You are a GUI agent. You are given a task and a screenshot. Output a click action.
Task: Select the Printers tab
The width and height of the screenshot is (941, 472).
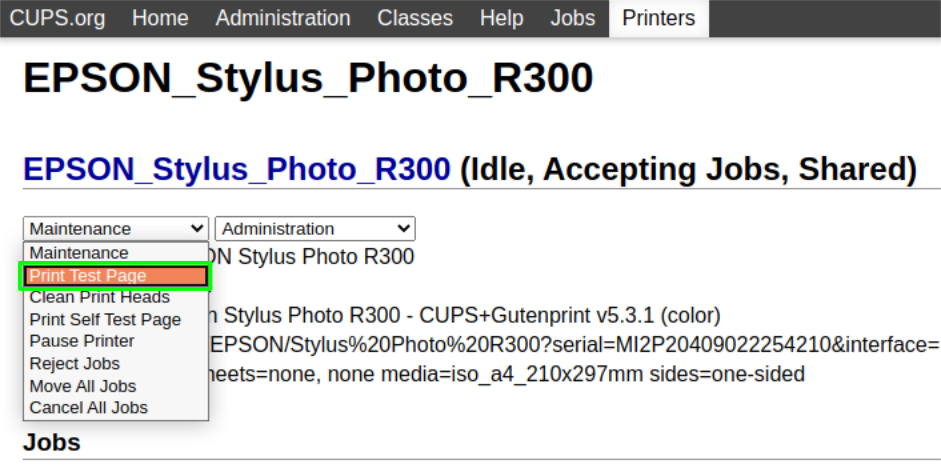(x=658, y=18)
